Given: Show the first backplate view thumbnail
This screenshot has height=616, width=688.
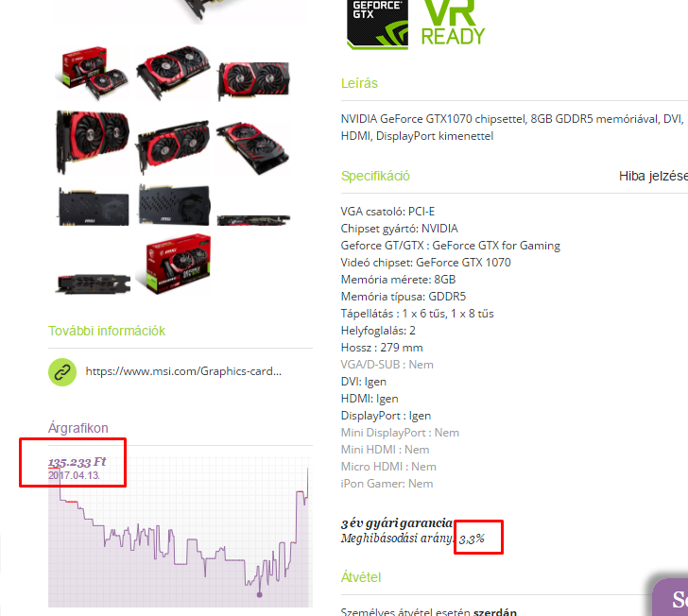Looking at the screenshot, I should (x=94, y=207).
